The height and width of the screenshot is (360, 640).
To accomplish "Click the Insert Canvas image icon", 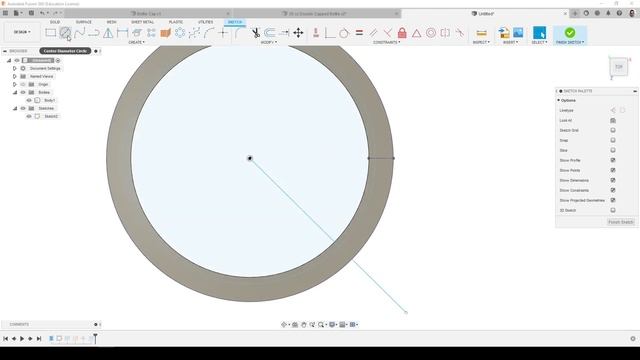I will click(518, 33).
